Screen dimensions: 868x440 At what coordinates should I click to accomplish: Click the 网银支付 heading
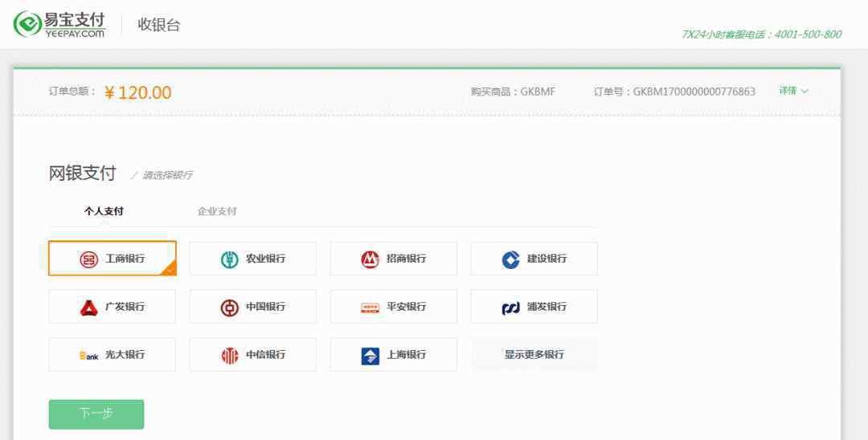tap(83, 173)
